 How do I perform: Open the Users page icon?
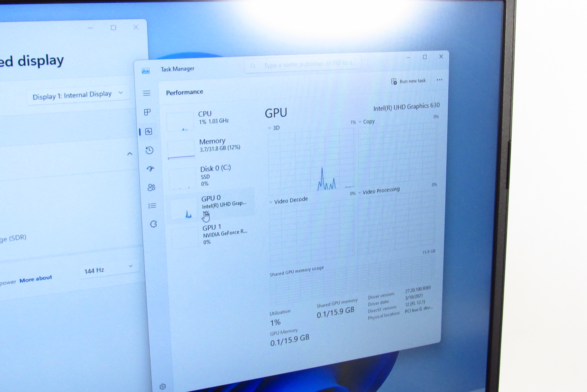coord(151,187)
